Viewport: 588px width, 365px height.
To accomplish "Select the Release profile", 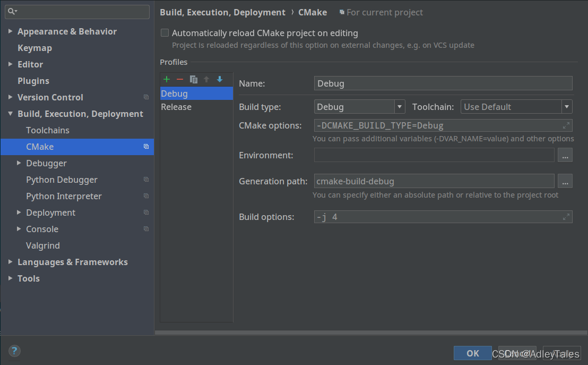I will point(176,107).
